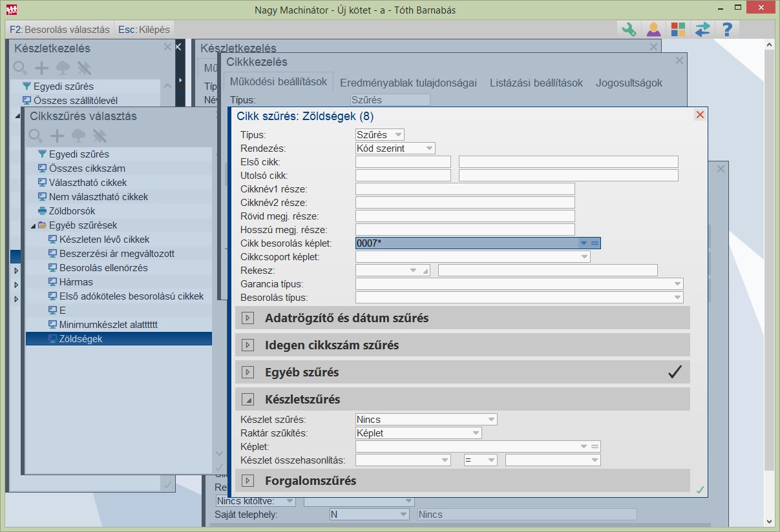This screenshot has height=532, width=780.
Task: Click the four colored tiles icon
Action: 678,29
